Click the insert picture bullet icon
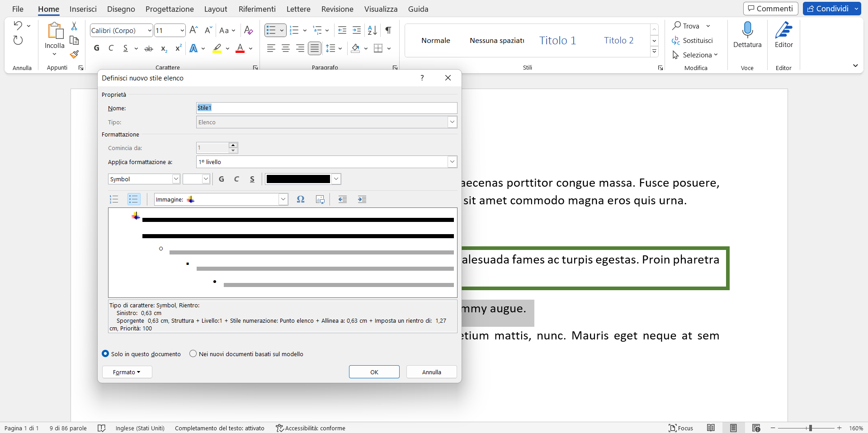The image size is (868, 433). coord(320,199)
